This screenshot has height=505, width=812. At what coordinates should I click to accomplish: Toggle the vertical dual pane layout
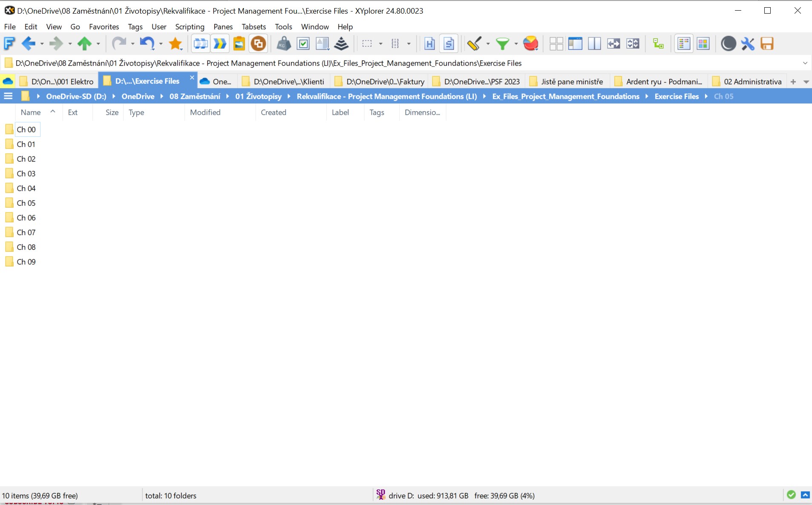595,43
